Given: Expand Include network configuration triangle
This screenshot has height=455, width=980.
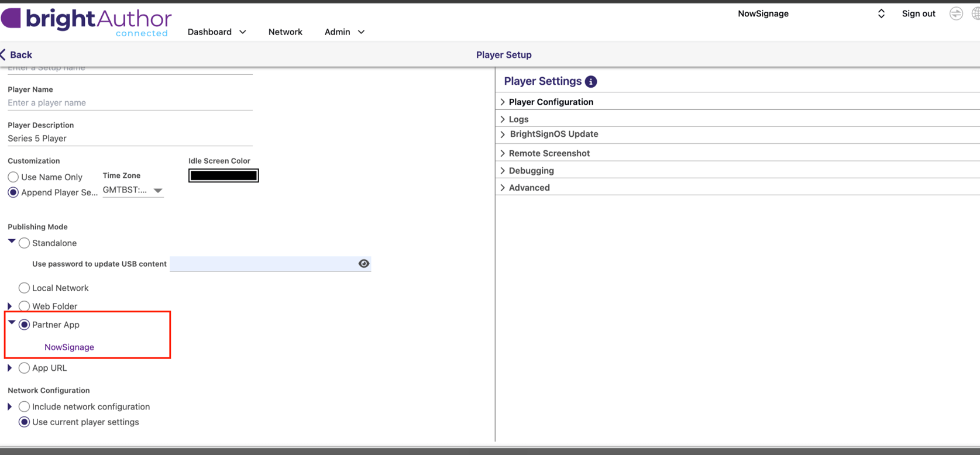Looking at the screenshot, I should coord(10,406).
